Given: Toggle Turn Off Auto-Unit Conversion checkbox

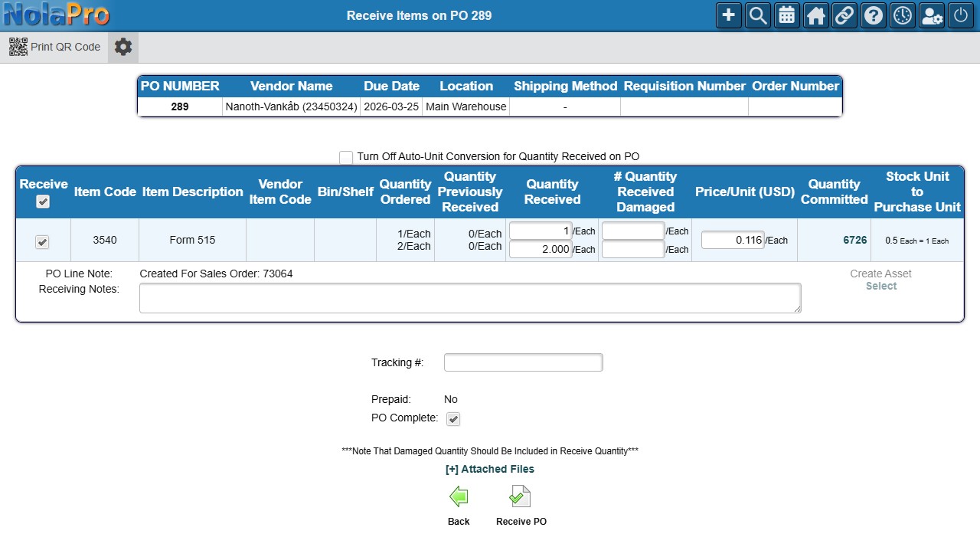Looking at the screenshot, I should pyautogui.click(x=346, y=157).
